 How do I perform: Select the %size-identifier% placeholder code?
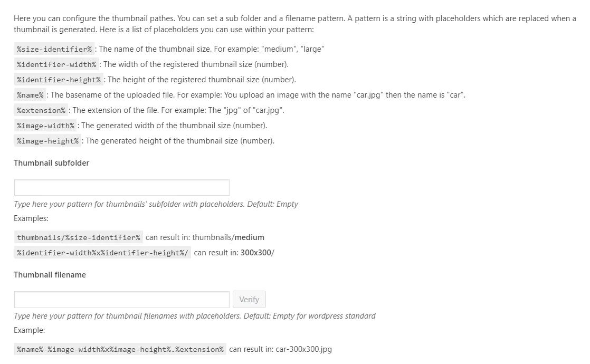click(53, 49)
